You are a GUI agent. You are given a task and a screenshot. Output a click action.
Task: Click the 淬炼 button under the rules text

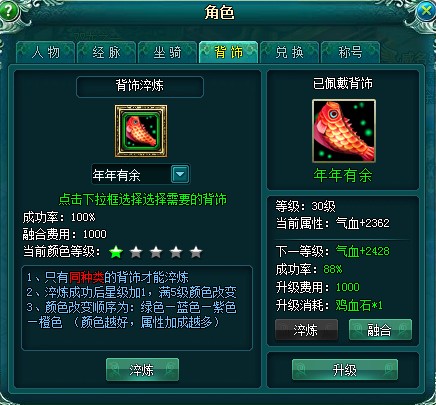coord(142,370)
